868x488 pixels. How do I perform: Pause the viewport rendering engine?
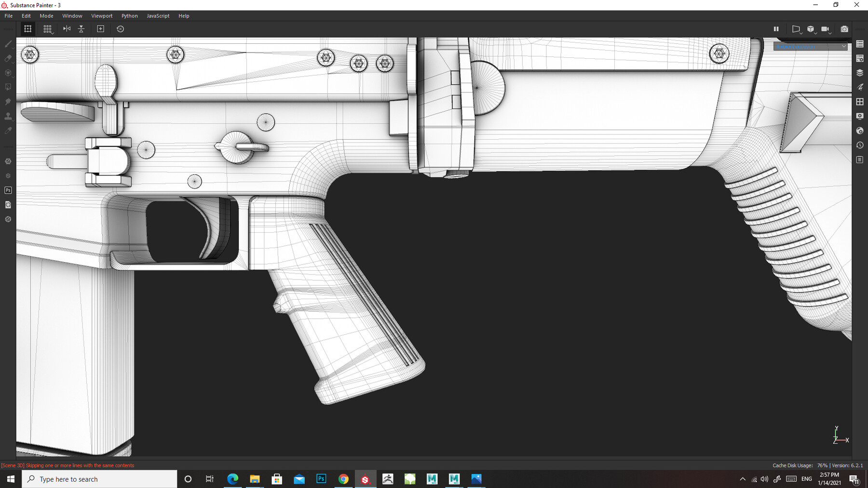pyautogui.click(x=776, y=29)
